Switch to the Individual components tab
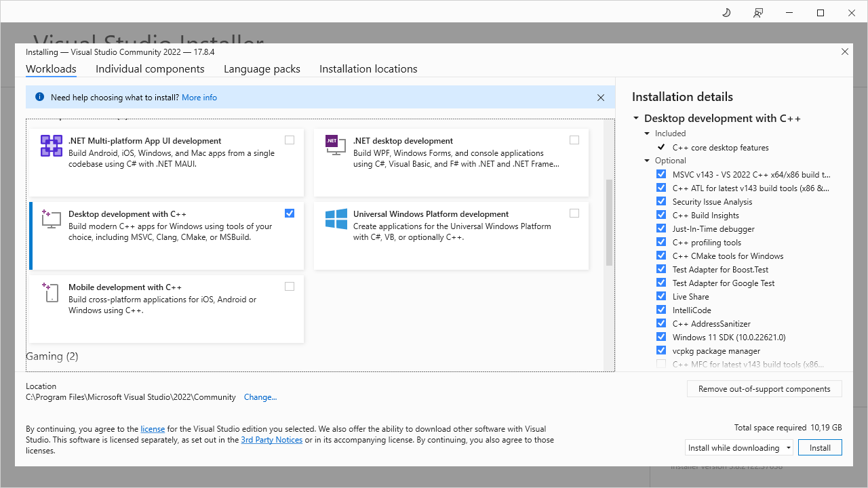868x488 pixels. pyautogui.click(x=150, y=68)
